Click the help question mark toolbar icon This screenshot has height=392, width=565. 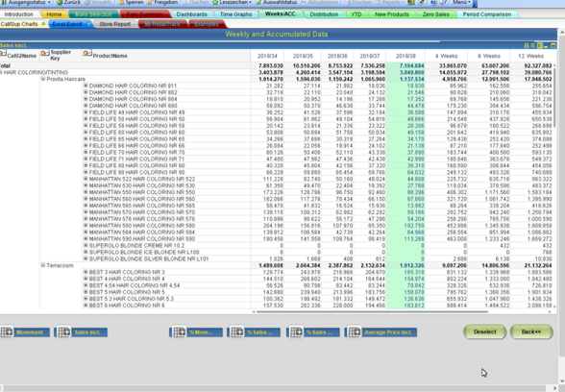click(x=433, y=2)
